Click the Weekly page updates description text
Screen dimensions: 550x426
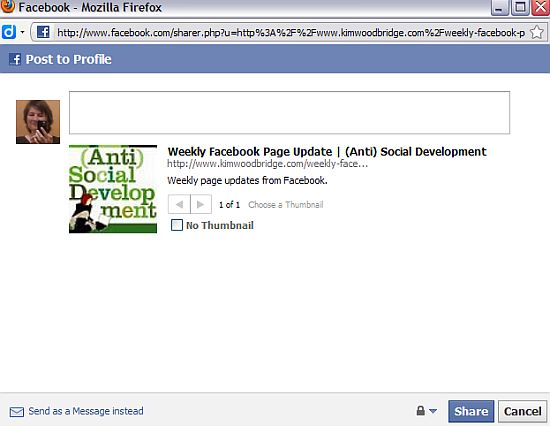[x=247, y=180]
